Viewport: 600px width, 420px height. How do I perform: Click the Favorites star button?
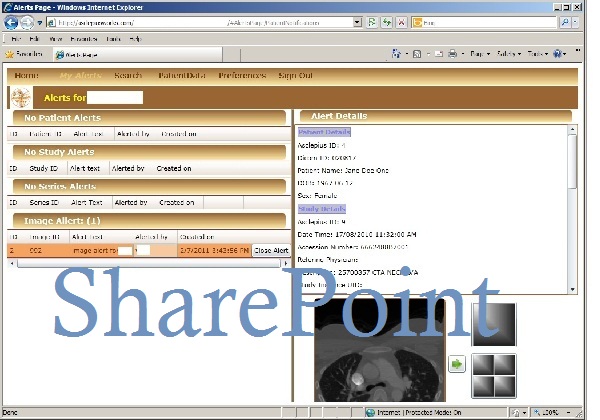[24, 54]
